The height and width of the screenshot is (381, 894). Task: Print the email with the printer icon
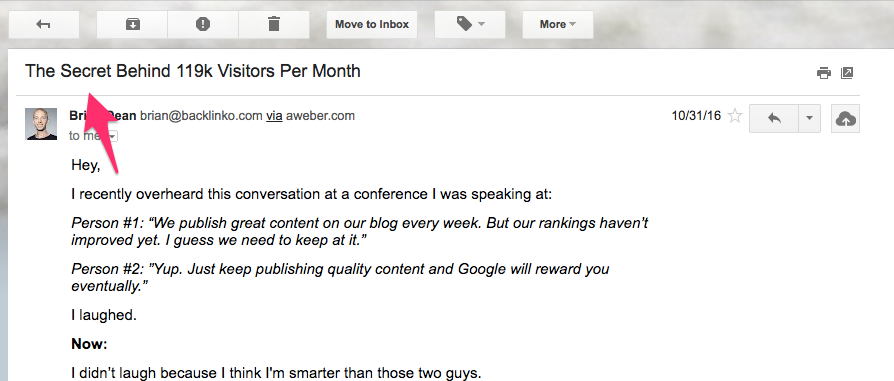pyautogui.click(x=823, y=72)
